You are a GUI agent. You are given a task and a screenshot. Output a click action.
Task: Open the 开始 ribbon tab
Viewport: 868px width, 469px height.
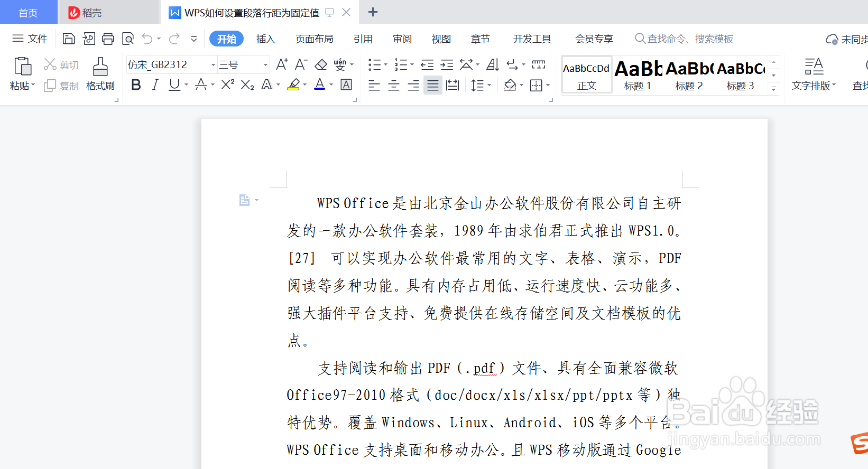(226, 39)
